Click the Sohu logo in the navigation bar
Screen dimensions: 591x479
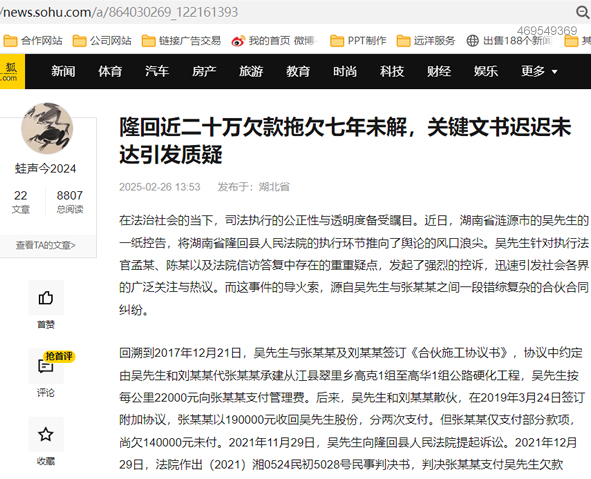click(x=11, y=72)
